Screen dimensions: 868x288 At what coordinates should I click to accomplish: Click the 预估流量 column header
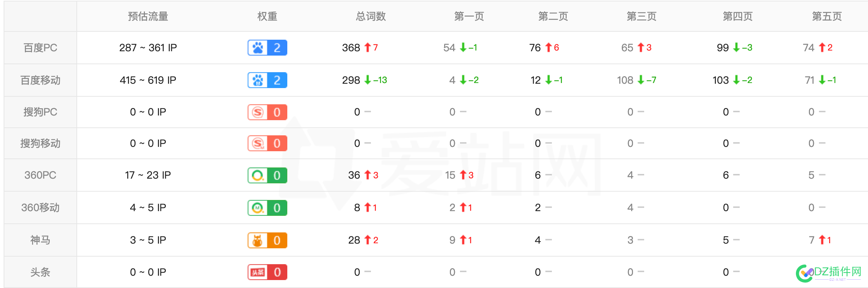point(148,16)
